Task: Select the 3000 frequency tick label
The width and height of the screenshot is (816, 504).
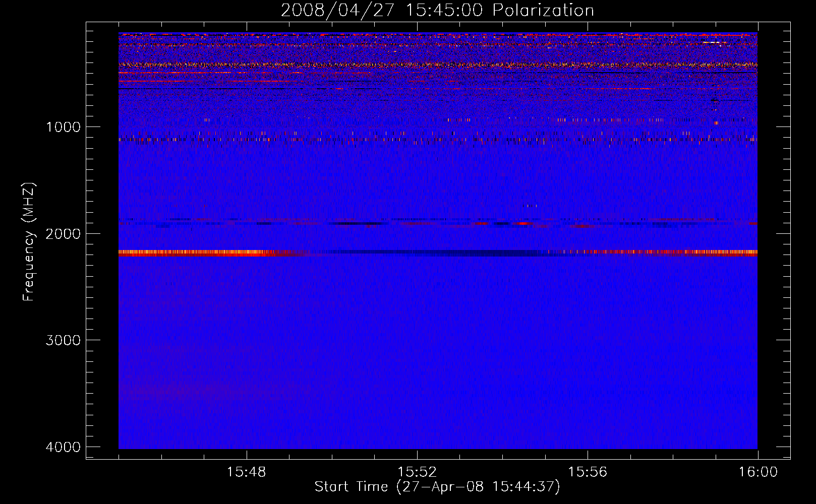Action: (x=64, y=340)
